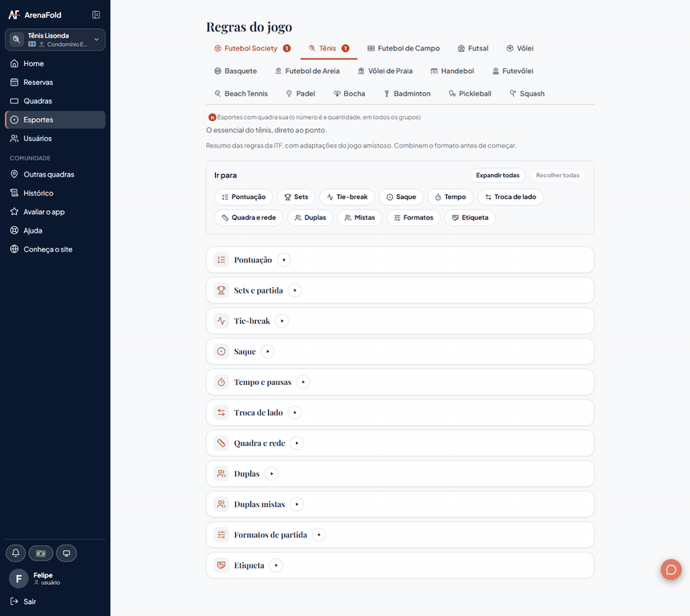Expand the Tie-break section arrow

282,321
